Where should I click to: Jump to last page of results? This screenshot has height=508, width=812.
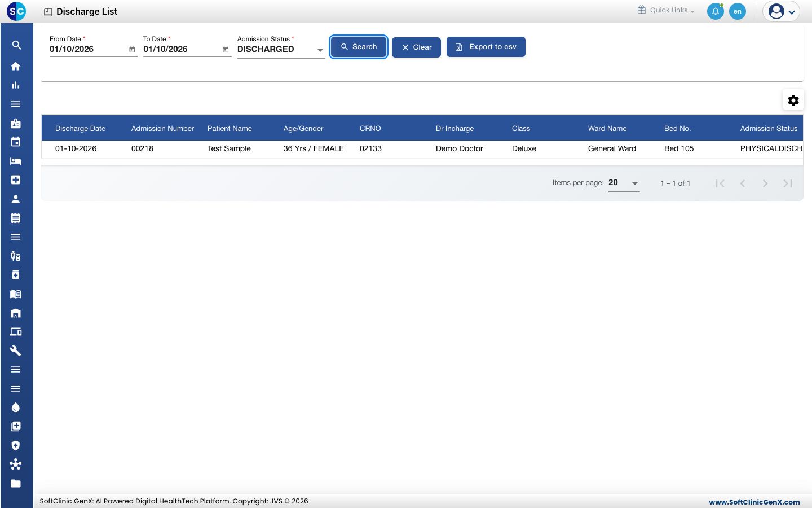[x=788, y=183]
